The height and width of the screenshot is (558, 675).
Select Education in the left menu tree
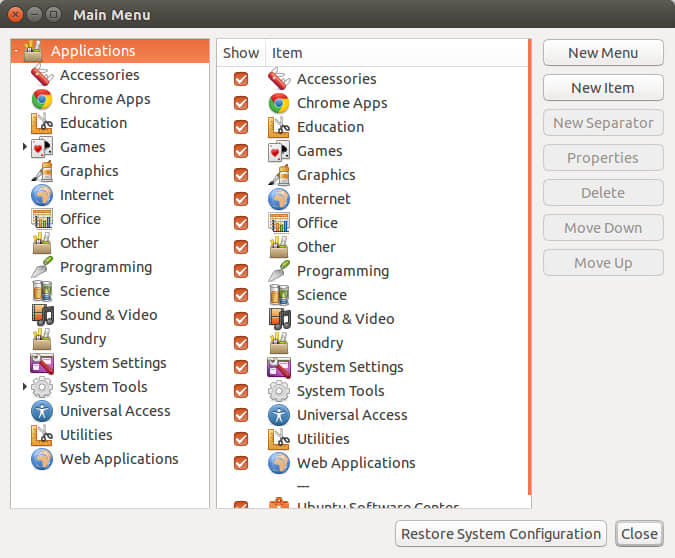point(93,123)
